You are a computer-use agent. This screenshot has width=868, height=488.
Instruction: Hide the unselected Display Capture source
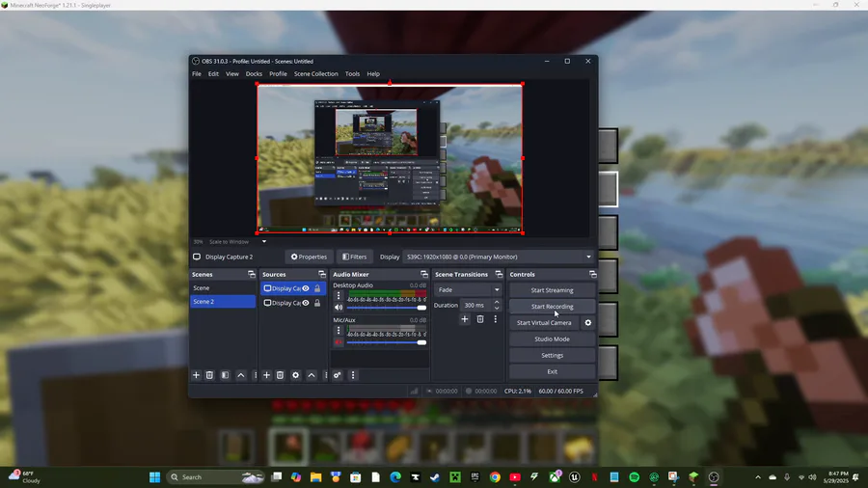tap(306, 303)
